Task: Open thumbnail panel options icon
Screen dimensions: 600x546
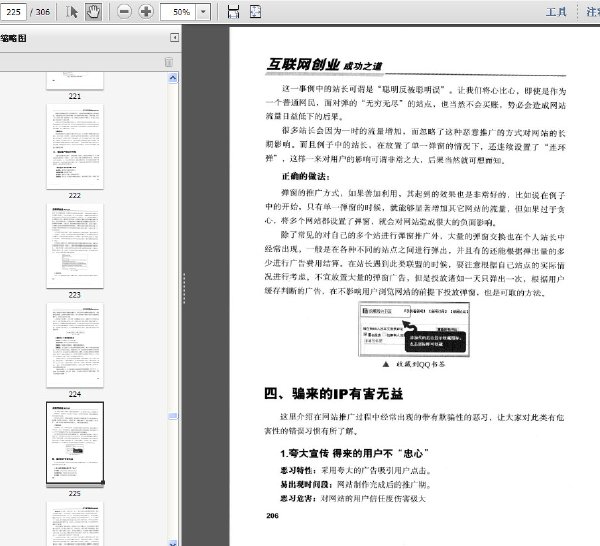Action: (x=169, y=62)
